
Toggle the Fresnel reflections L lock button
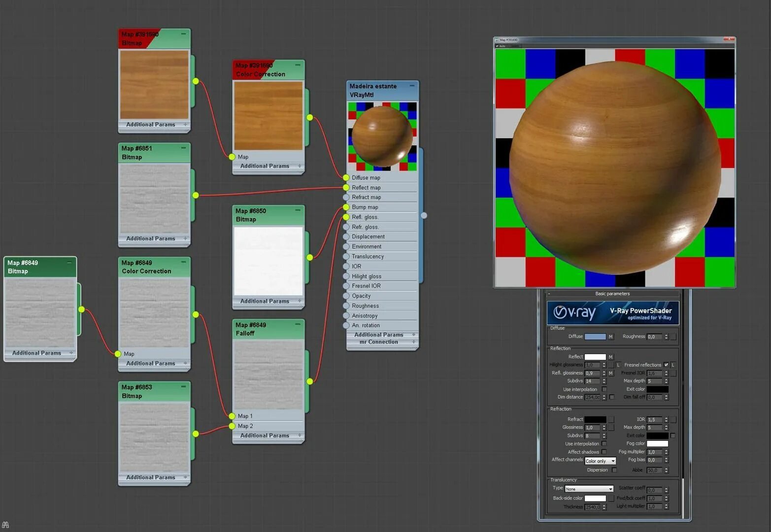pos(673,365)
